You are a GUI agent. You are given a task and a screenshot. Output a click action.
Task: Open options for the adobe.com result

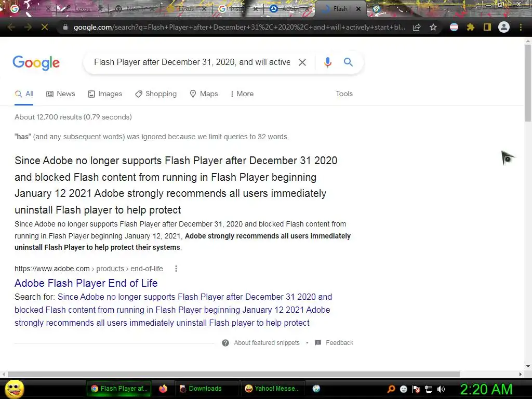pos(176,269)
